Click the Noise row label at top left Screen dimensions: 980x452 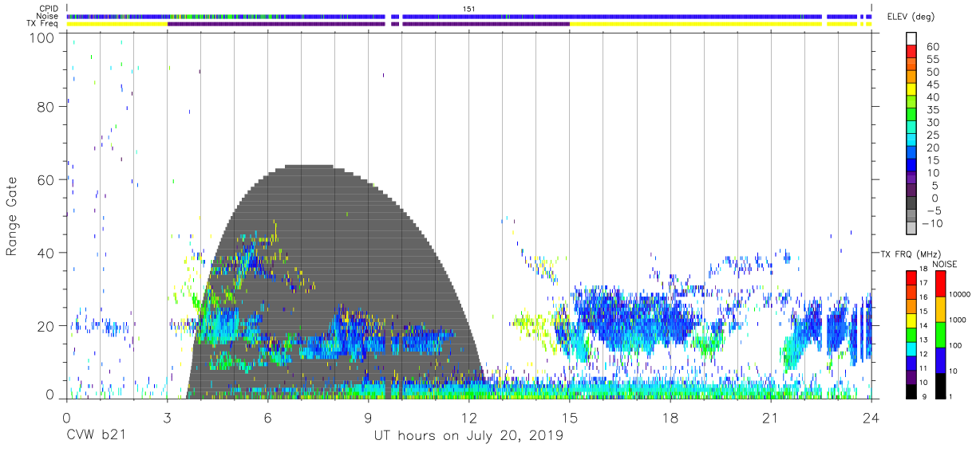tap(47, 16)
